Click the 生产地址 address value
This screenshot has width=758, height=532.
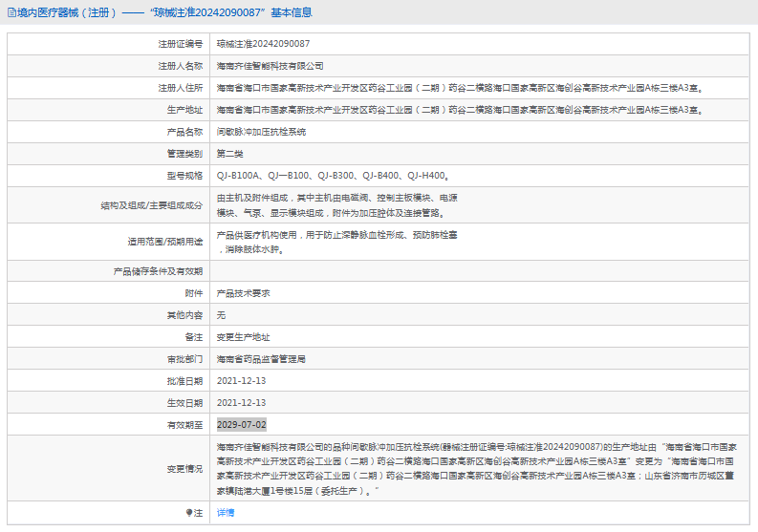(x=460, y=110)
